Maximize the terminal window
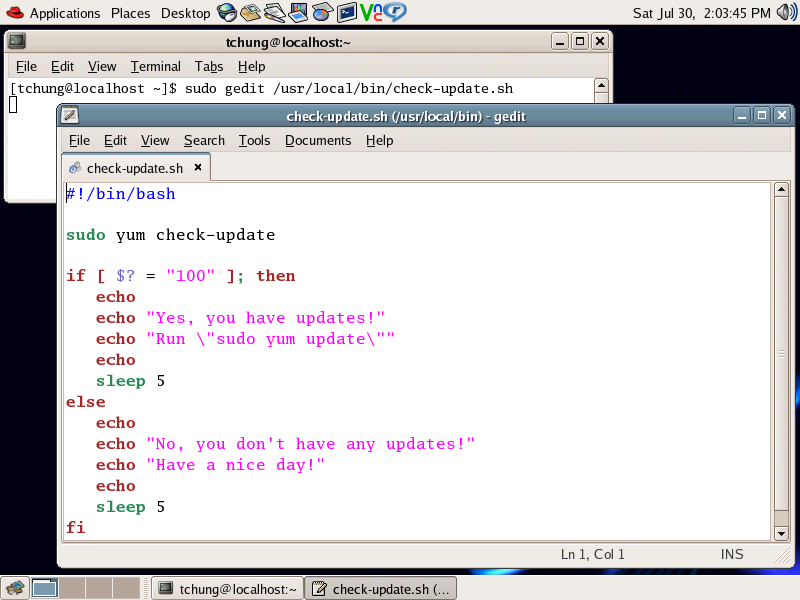The height and width of the screenshot is (600, 800). pos(580,41)
